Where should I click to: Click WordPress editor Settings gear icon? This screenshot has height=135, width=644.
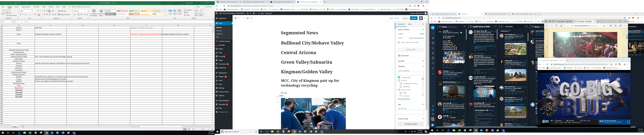(x=421, y=18)
